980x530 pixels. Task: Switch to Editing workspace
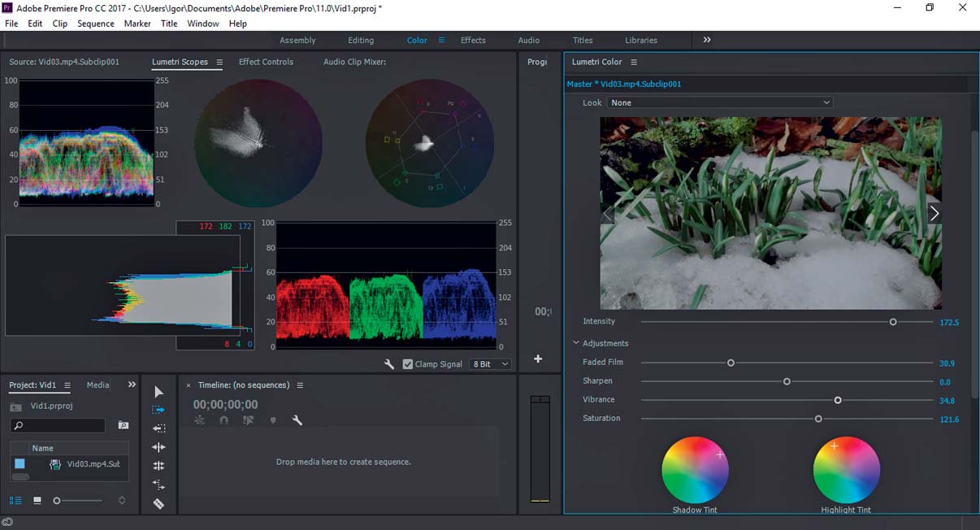[361, 40]
